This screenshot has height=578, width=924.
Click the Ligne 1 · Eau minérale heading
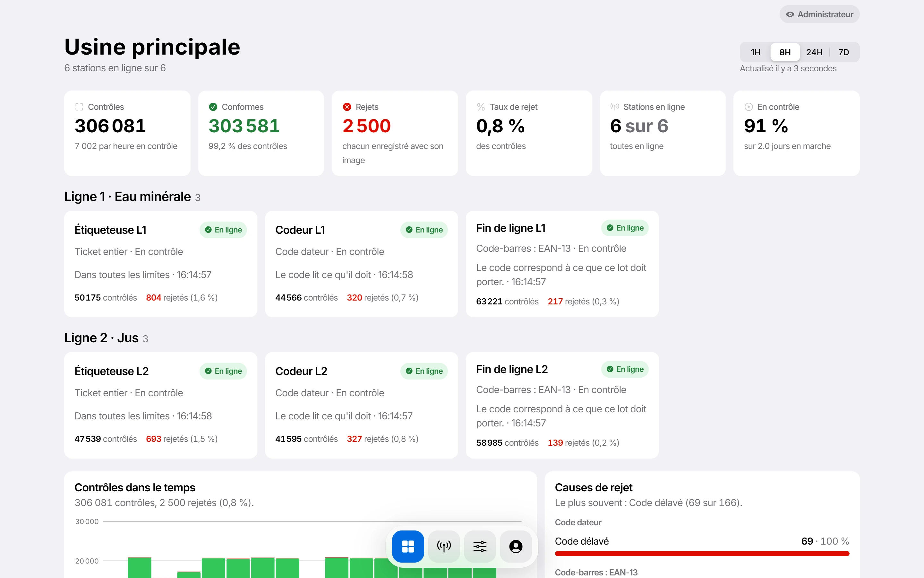click(x=127, y=197)
